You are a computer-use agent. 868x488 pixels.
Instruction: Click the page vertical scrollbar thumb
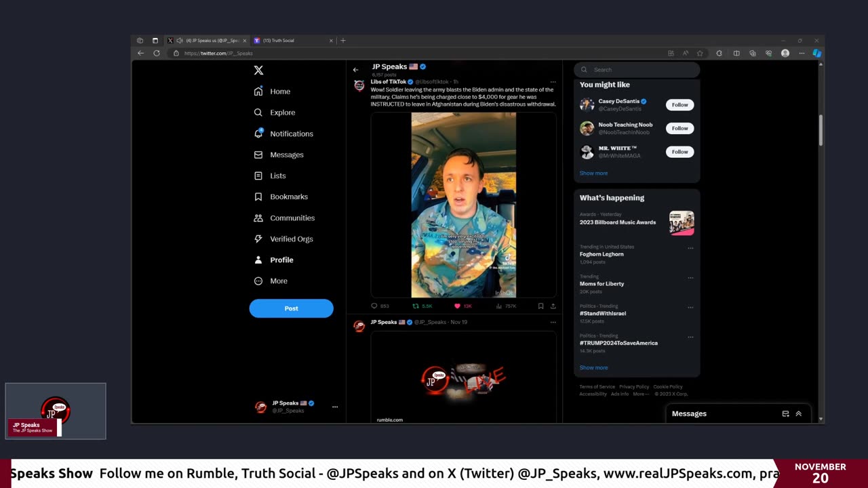821,129
